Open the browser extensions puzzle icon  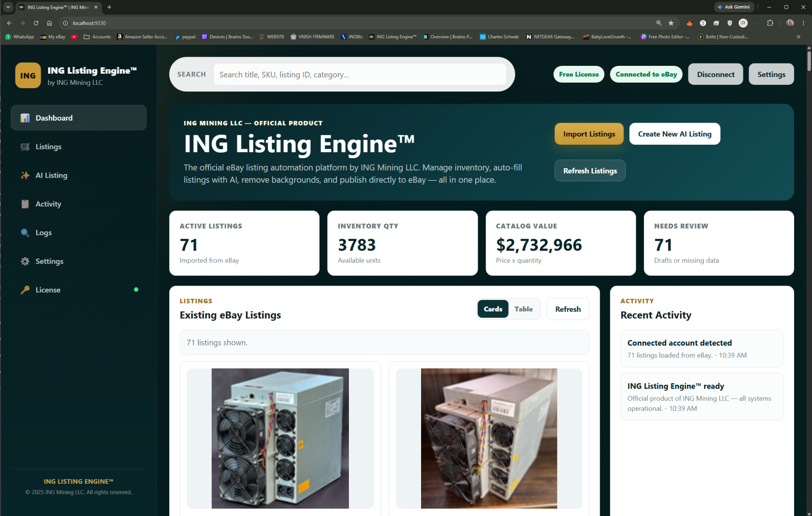[x=770, y=23]
